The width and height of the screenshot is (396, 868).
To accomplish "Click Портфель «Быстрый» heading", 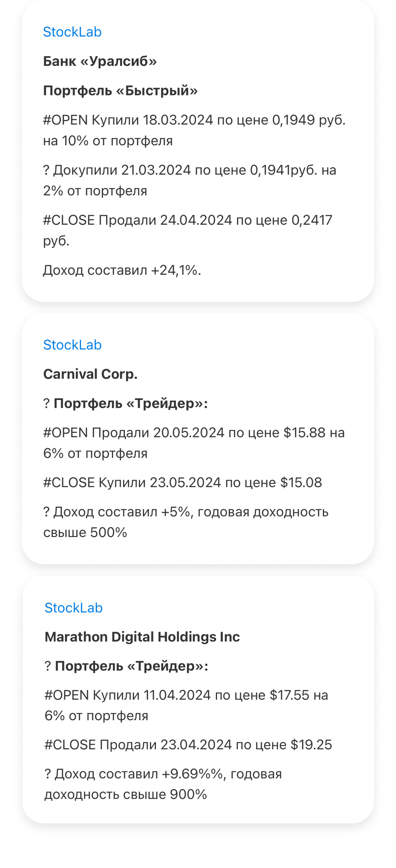I will [x=120, y=91].
